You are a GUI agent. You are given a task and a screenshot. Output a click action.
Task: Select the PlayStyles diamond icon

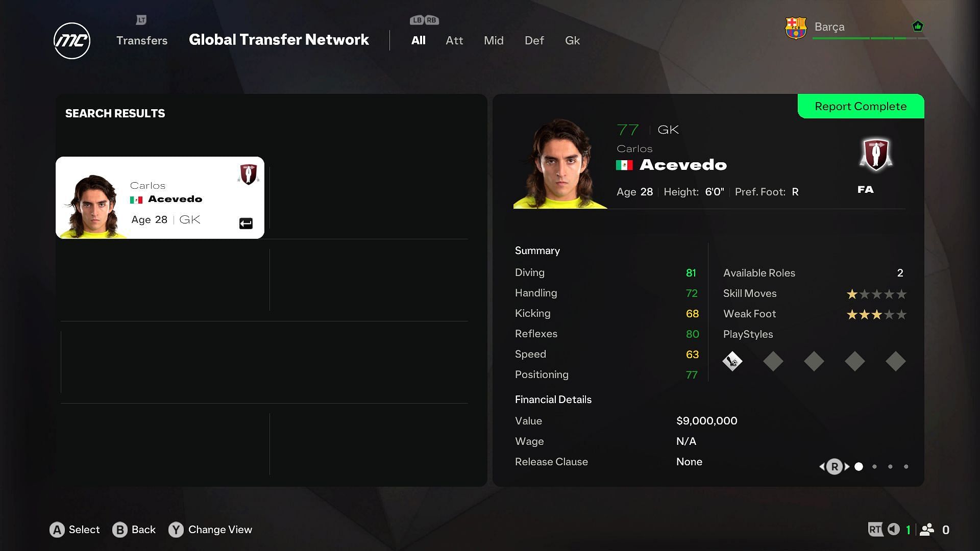(x=733, y=361)
